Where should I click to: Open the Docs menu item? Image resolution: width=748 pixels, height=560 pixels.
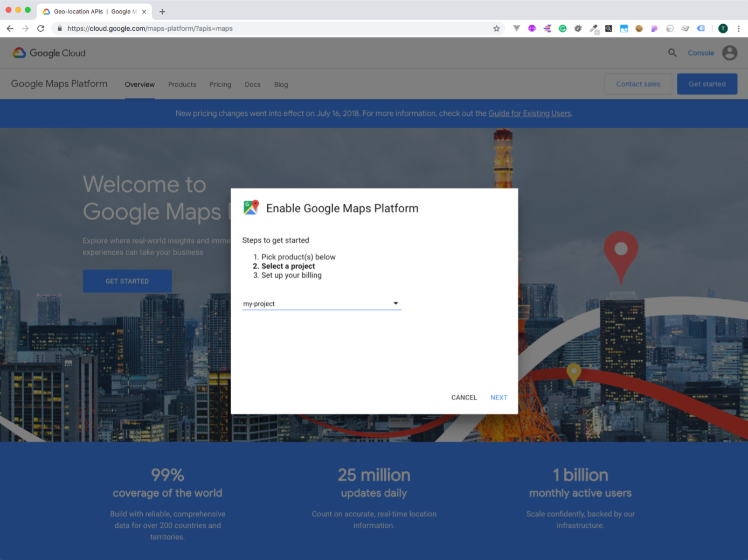point(253,85)
